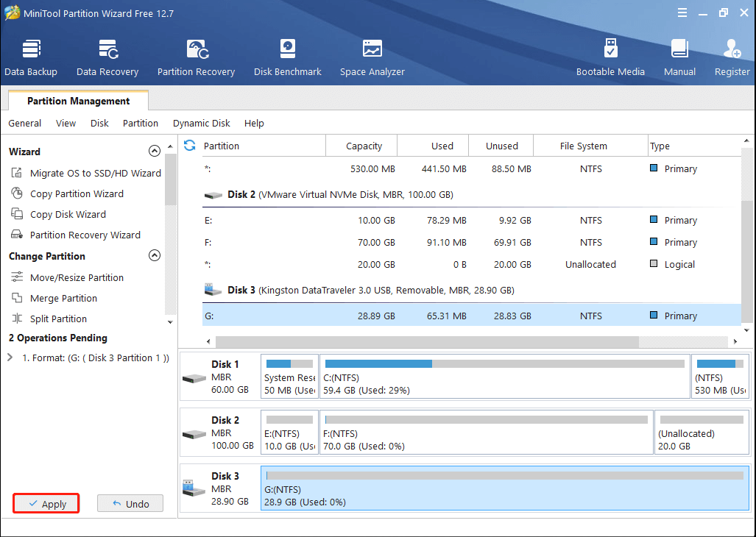Click the horizontal scrollbar of partition list
Screen dimensions: 756x537
(427, 341)
